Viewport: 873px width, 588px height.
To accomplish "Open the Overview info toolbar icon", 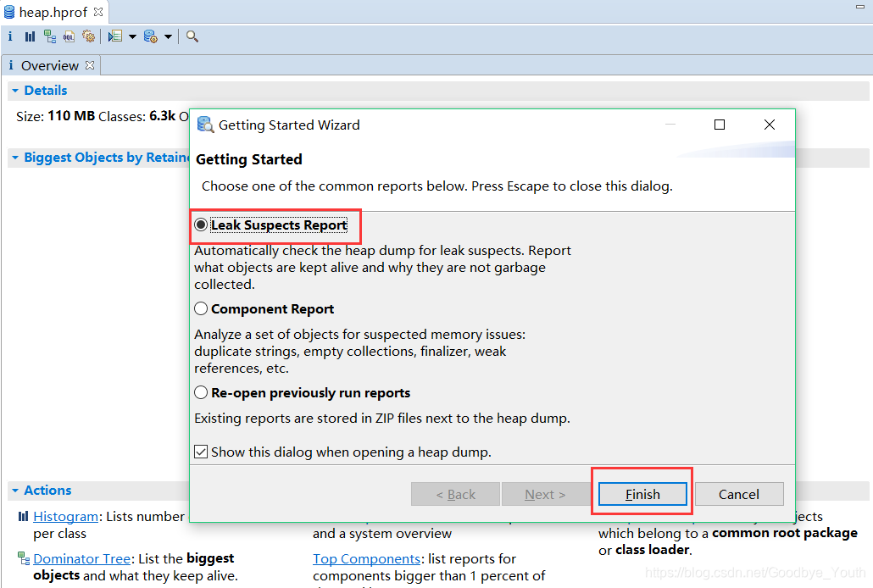I will click(x=10, y=36).
